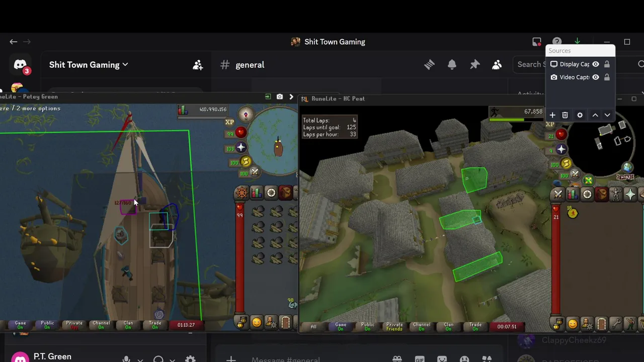Screen dimensions: 644x362
Task: Open Shit Town Gaming server dropdown
Action: 89,65
